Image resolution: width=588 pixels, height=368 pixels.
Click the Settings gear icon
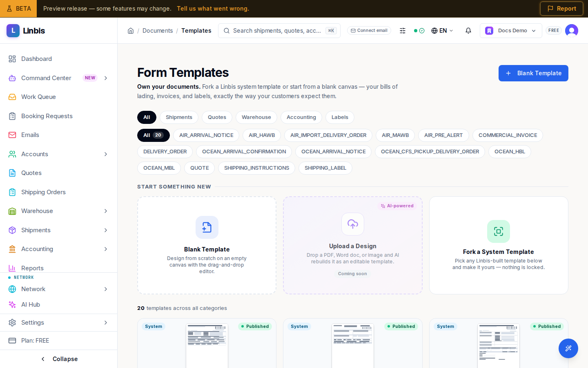[12, 323]
